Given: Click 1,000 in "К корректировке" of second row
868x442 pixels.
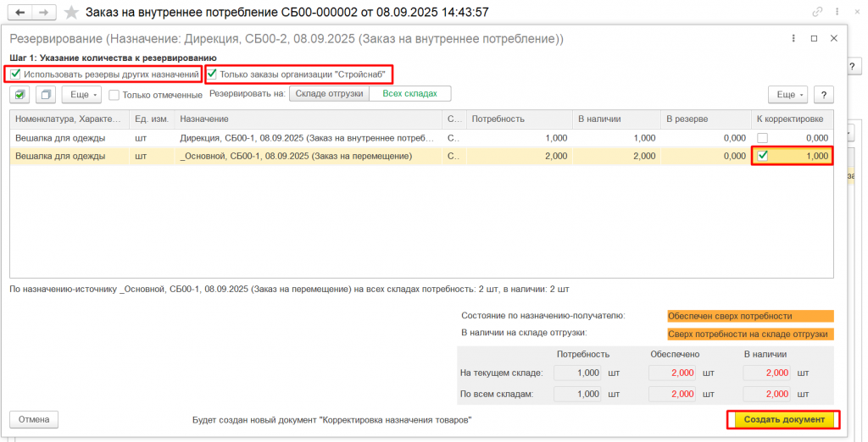Looking at the screenshot, I should [x=817, y=156].
